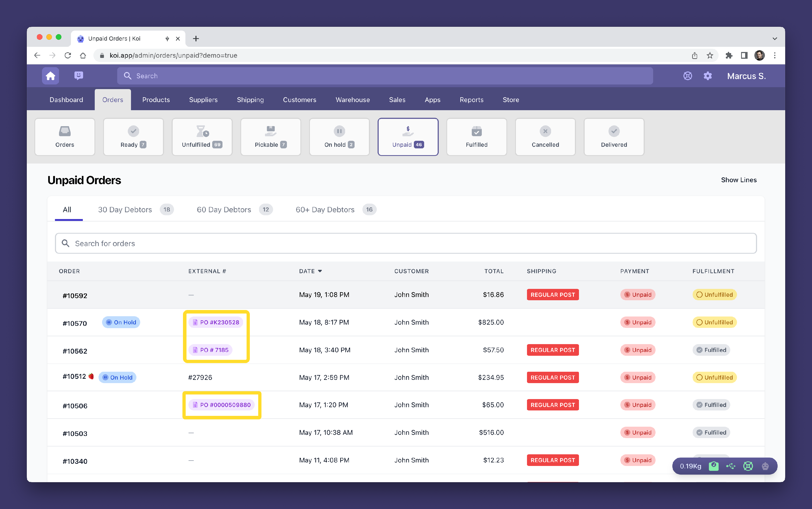The height and width of the screenshot is (509, 812).
Task: Click the scale weight icon in floating bar
Action: [x=713, y=466]
